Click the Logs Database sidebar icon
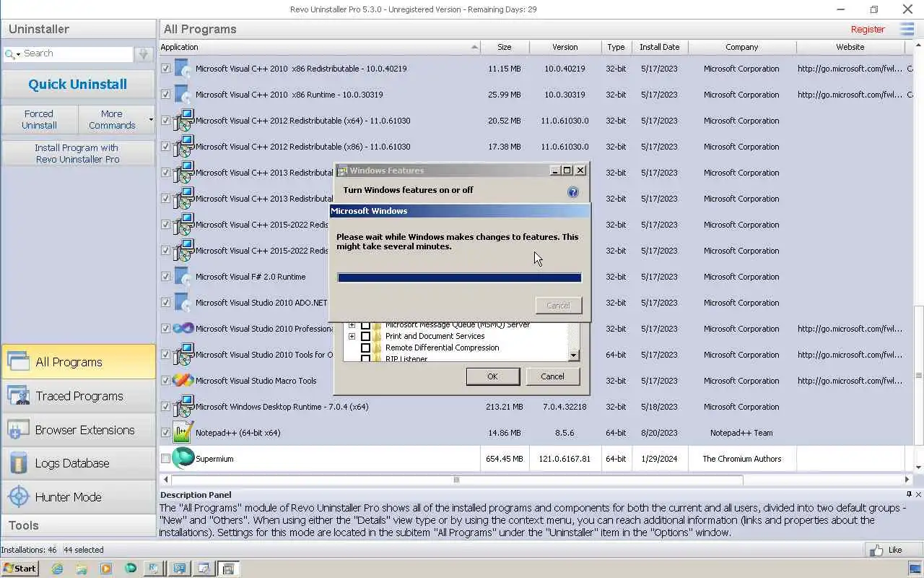 (18, 463)
